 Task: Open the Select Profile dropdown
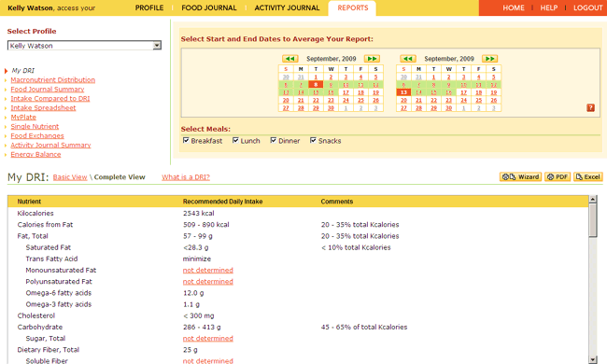click(84, 46)
